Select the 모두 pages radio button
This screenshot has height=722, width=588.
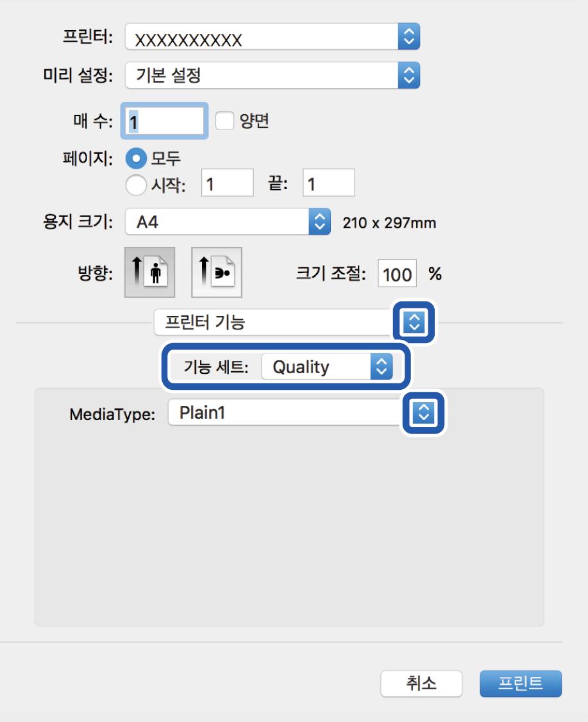137,158
